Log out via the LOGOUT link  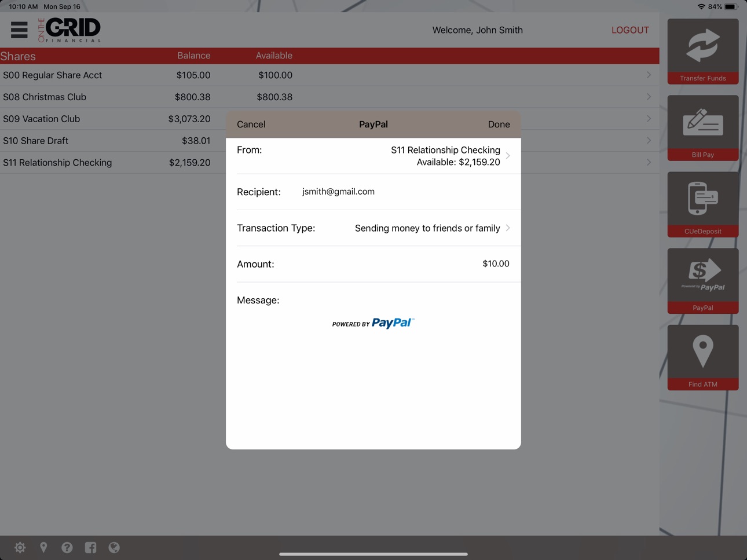point(630,30)
